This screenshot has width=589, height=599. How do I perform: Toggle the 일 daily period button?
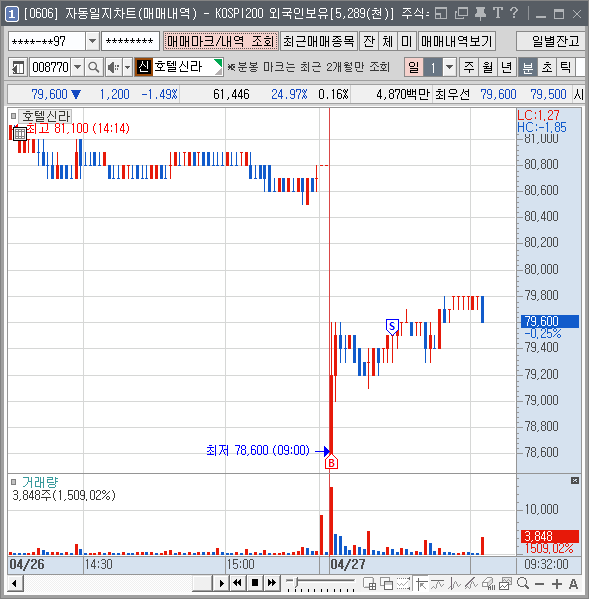[413, 68]
